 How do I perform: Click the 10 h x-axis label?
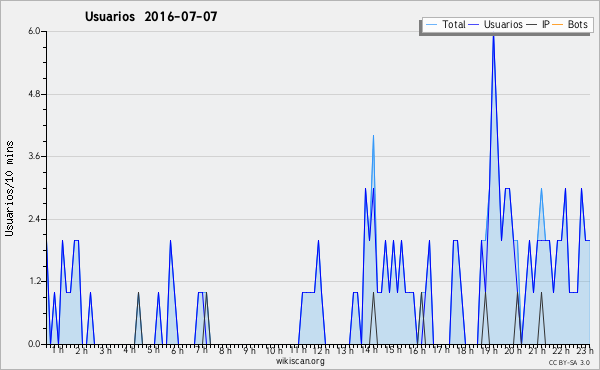click(274, 350)
